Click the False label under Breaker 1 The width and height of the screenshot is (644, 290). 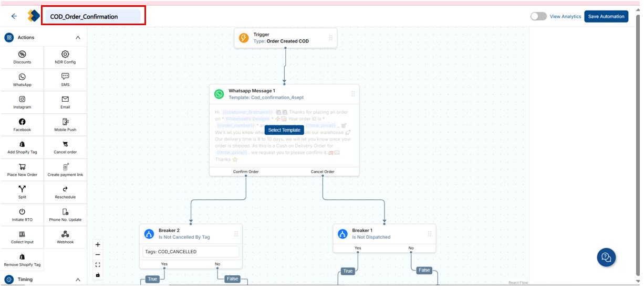(424, 271)
